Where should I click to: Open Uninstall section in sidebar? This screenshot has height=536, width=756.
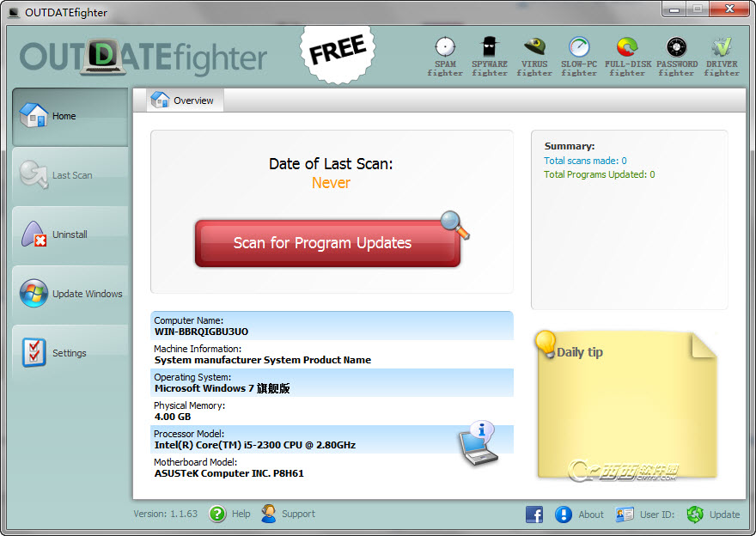[x=70, y=235]
